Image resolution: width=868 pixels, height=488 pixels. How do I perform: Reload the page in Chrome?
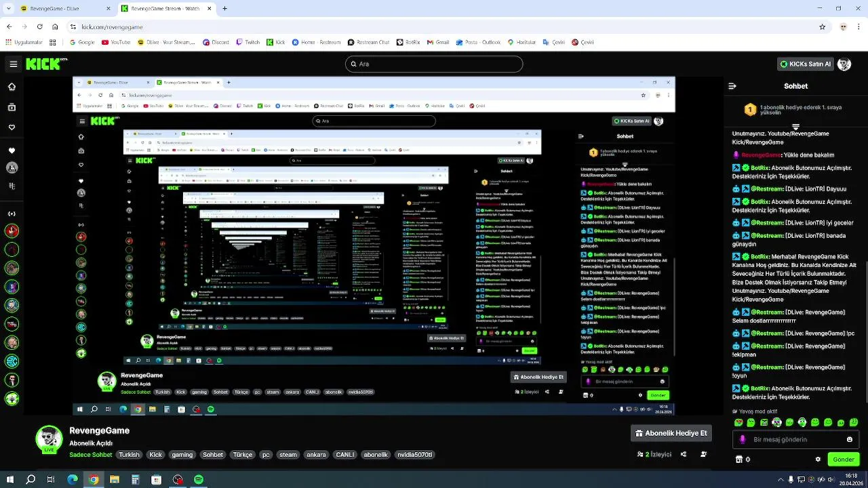click(x=39, y=27)
